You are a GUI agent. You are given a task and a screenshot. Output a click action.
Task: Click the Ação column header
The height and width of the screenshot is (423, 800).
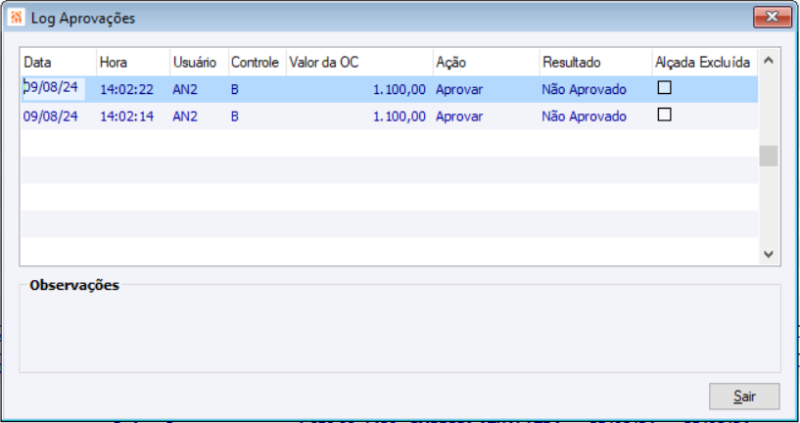(486, 62)
